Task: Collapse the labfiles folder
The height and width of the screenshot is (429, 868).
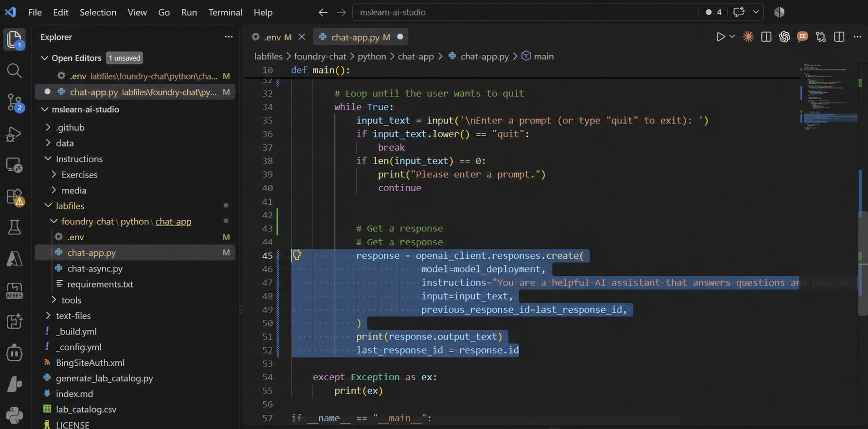Action: point(48,206)
